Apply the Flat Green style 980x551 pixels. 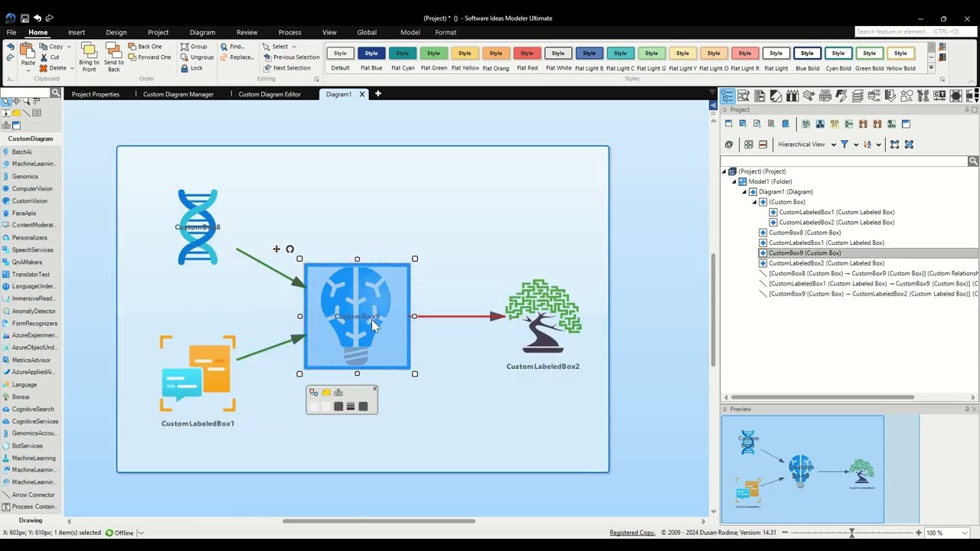coord(433,58)
